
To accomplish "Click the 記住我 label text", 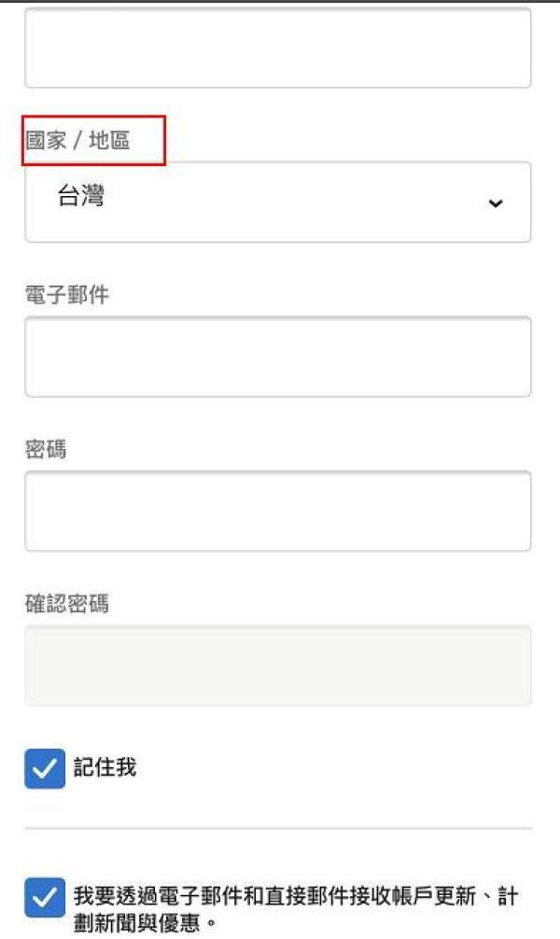I will (105, 768).
